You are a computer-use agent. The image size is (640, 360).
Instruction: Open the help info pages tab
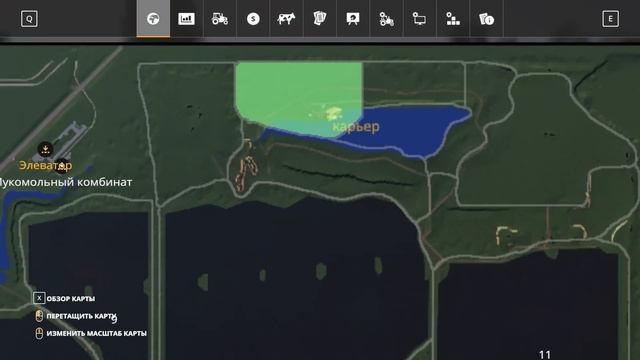point(486,19)
